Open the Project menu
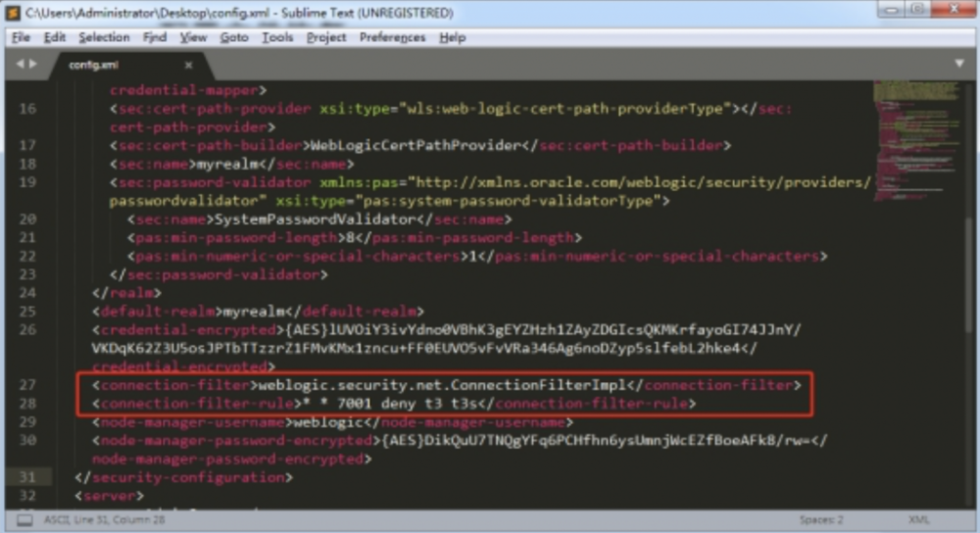 coord(325,37)
